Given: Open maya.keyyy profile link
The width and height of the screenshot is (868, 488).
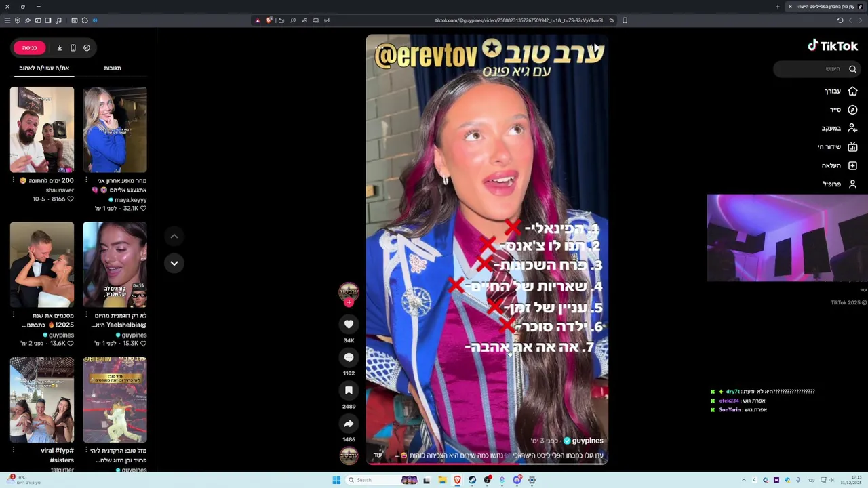Looking at the screenshot, I should click(x=131, y=200).
